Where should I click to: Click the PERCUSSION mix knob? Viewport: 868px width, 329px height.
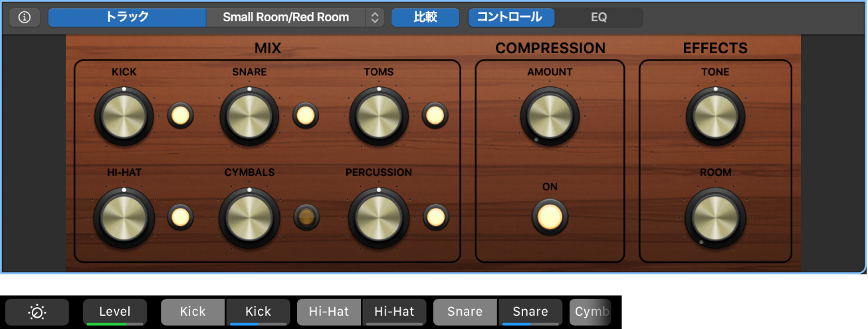pyautogui.click(x=379, y=217)
